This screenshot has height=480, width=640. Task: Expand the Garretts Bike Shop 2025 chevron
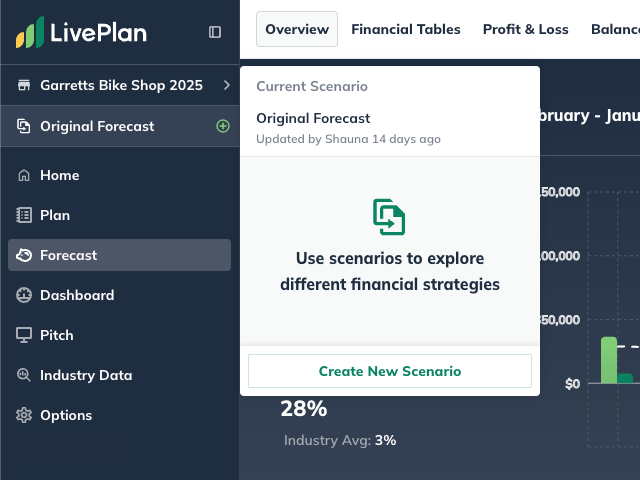[227, 85]
